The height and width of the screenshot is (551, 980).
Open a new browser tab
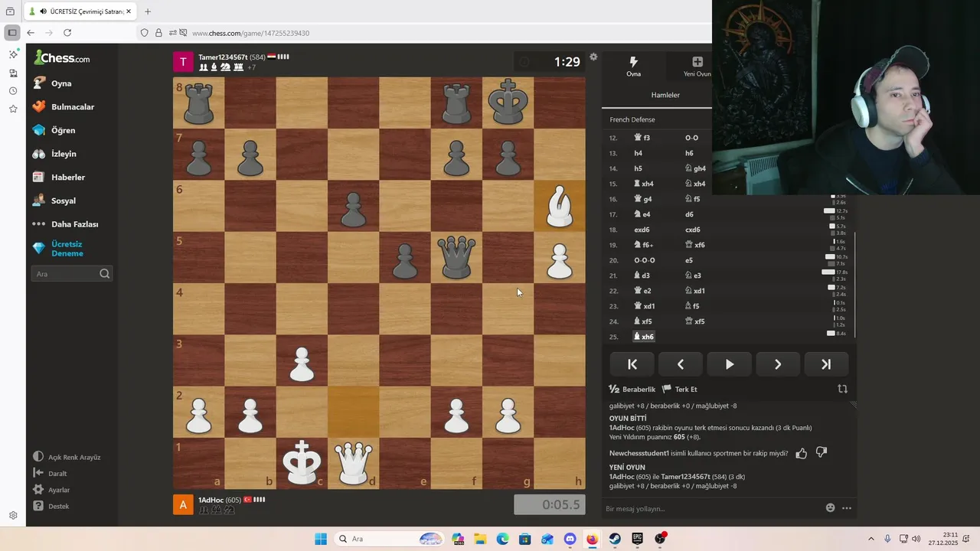click(148, 11)
